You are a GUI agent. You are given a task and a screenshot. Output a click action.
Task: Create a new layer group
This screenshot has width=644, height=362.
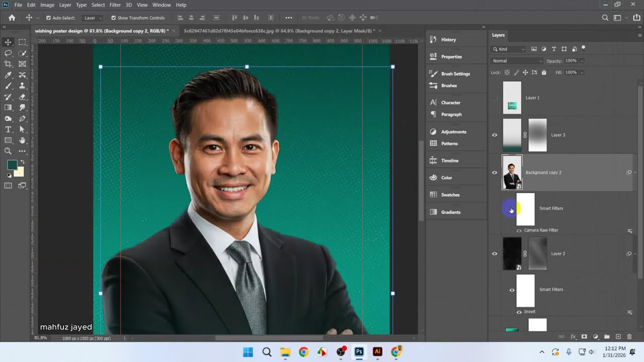click(607, 337)
